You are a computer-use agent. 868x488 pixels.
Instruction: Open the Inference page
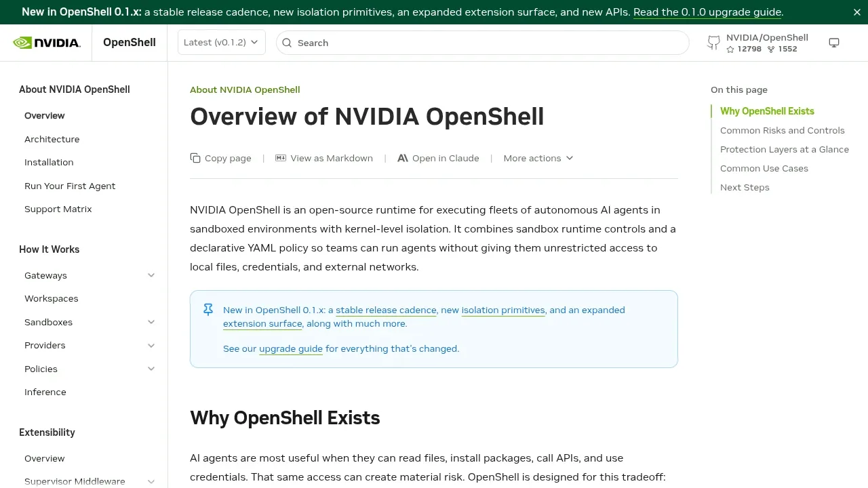(45, 392)
